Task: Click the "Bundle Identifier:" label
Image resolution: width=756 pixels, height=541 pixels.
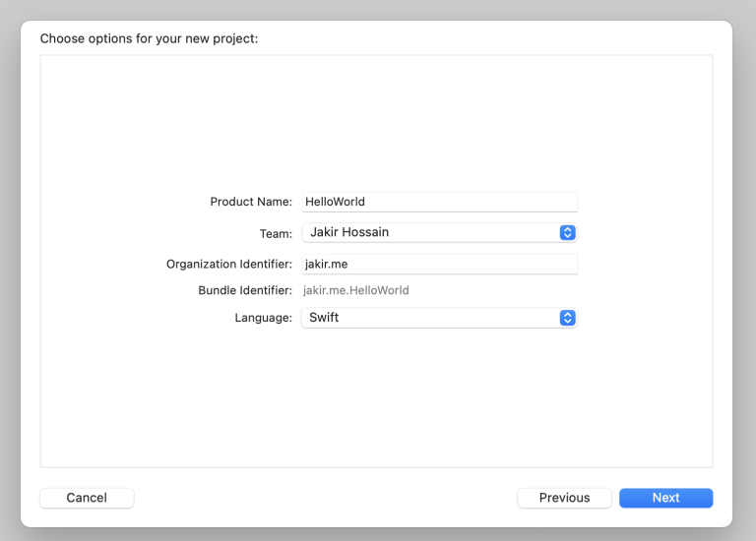Action: [x=245, y=291]
